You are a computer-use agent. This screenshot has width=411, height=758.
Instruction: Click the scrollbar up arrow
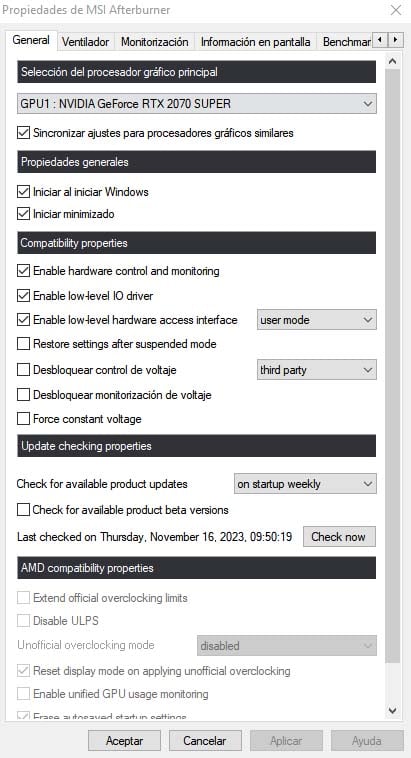click(393, 61)
